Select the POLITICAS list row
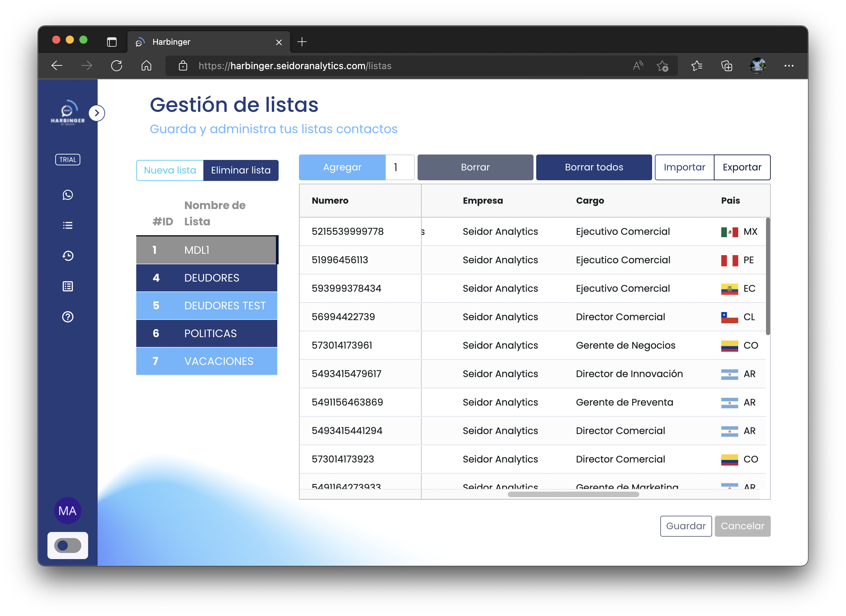 pyautogui.click(x=206, y=333)
